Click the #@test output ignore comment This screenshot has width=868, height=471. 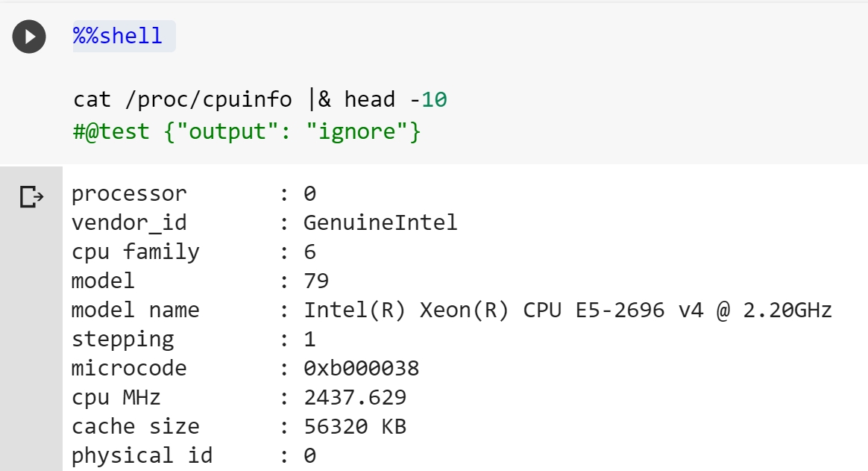click(246, 132)
